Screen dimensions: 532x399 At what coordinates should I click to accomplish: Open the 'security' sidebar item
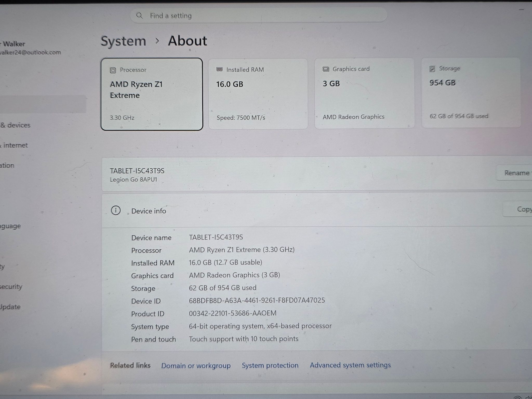[x=11, y=287]
